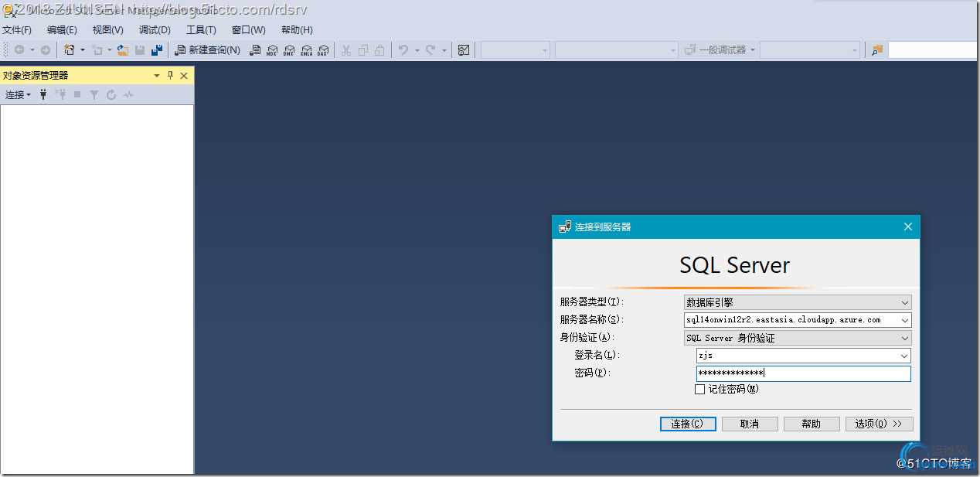Close the 对象资源管理器 panel
The width and height of the screenshot is (980, 477).
[x=184, y=76]
